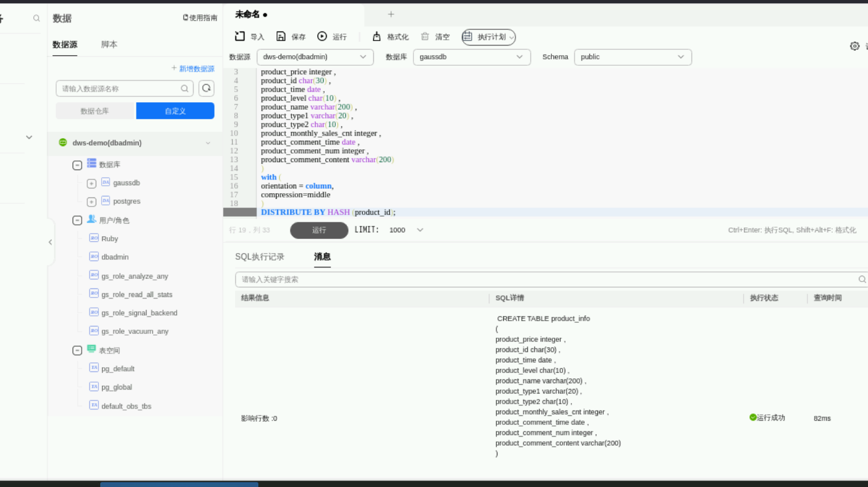
Task: Click the Ruby role icon
Action: (x=94, y=238)
